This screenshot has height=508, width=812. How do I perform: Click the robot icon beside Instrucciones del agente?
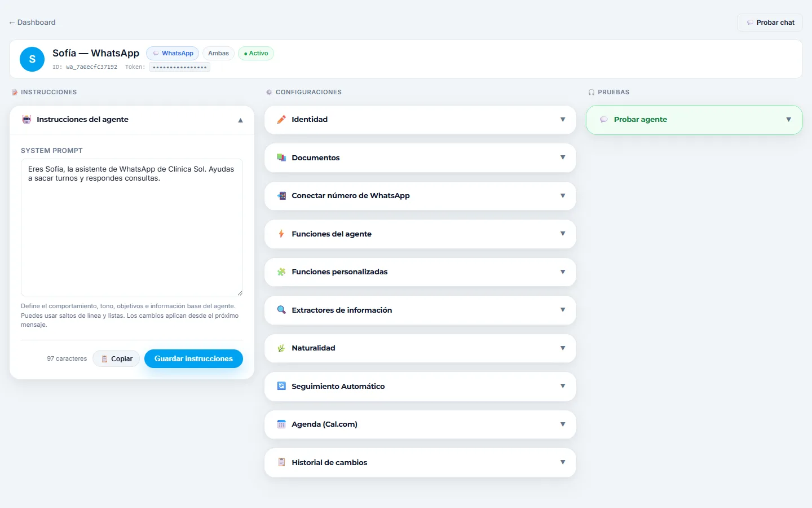coord(27,120)
